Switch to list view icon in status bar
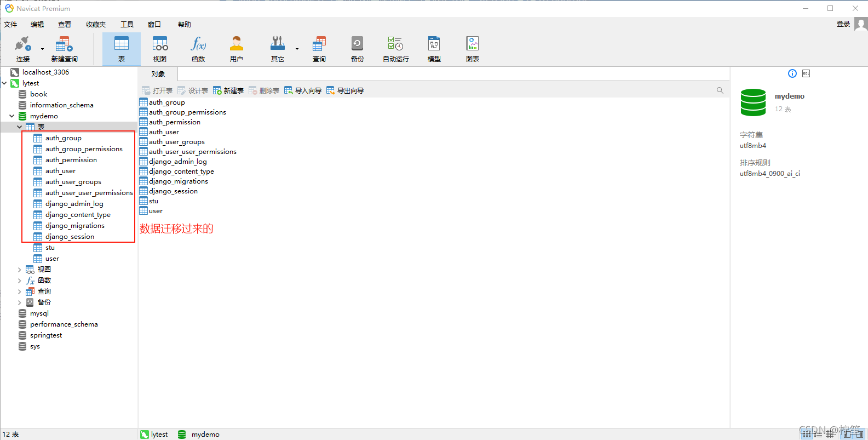868x440 pixels. 818,434
